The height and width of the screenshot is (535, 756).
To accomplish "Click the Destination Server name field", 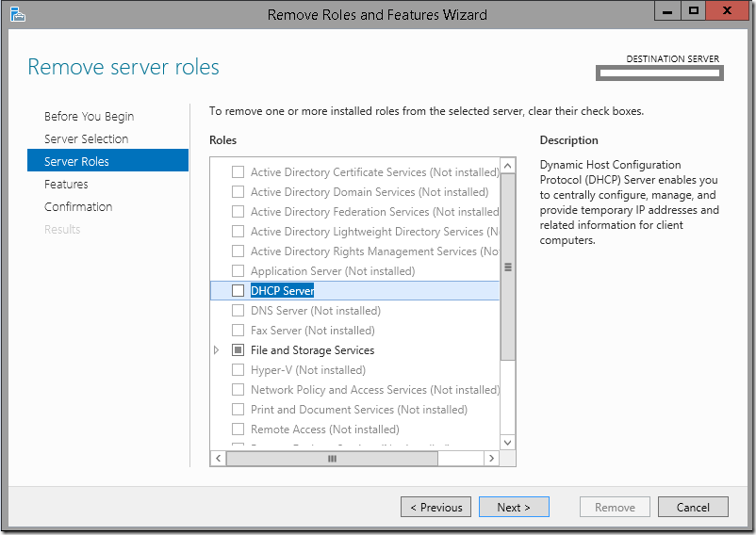I will click(660, 73).
